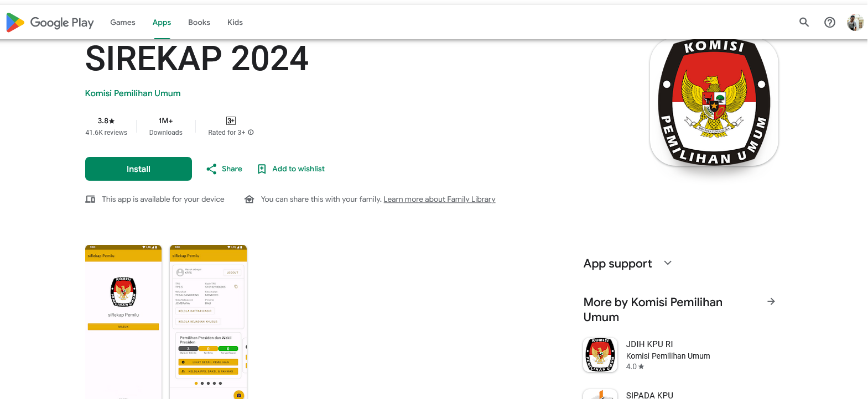Click the 1M+ Downloads text
This screenshot has height=399, width=868.
point(165,127)
